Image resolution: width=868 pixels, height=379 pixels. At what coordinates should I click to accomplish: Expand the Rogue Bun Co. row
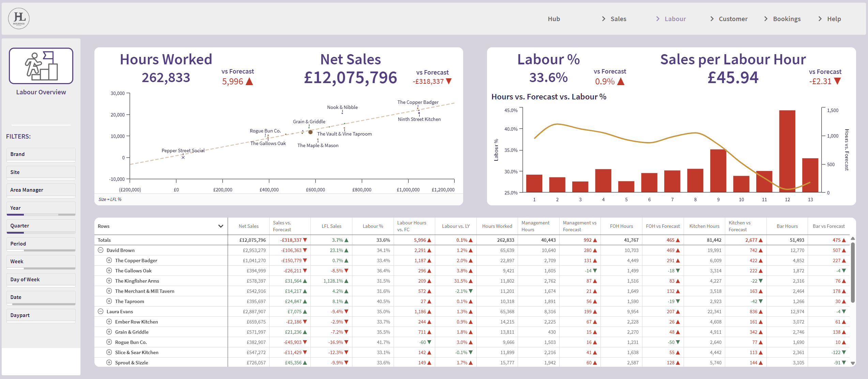click(109, 342)
